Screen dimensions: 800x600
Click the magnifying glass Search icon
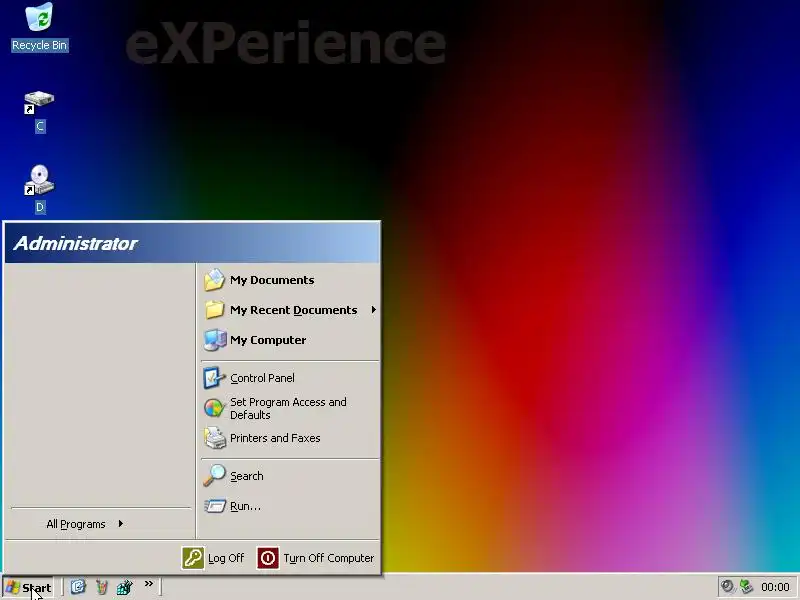(x=214, y=475)
